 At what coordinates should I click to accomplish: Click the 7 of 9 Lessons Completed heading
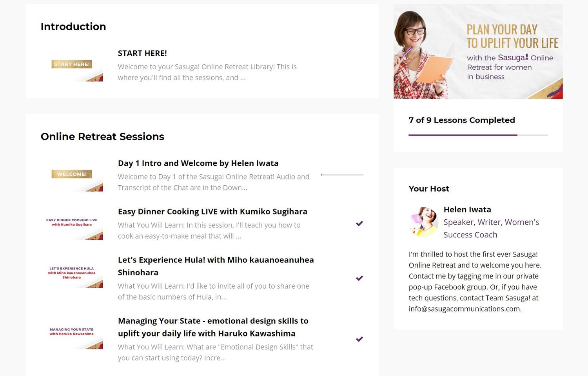(462, 120)
